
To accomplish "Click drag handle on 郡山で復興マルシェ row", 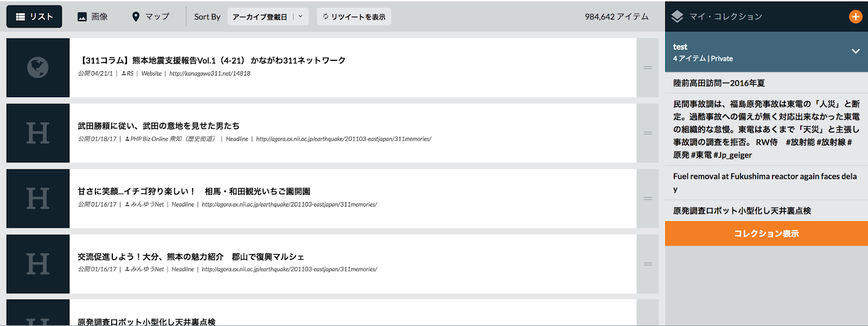I will 647,264.
